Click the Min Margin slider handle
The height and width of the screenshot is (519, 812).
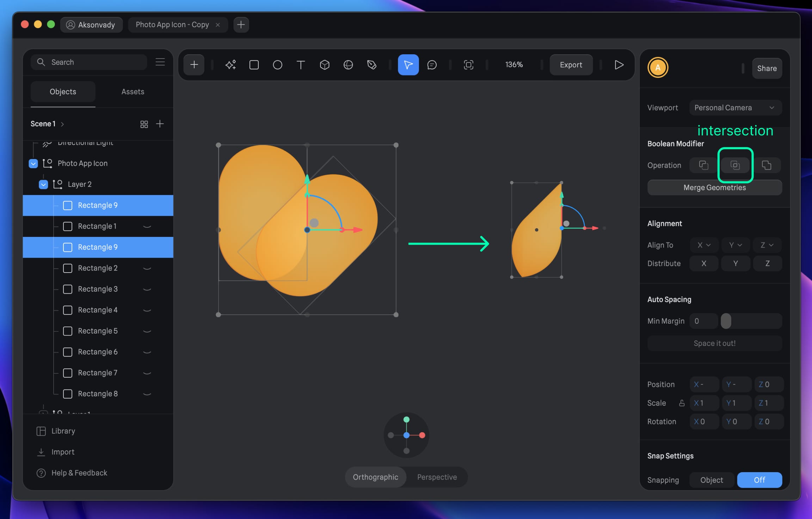click(x=726, y=321)
